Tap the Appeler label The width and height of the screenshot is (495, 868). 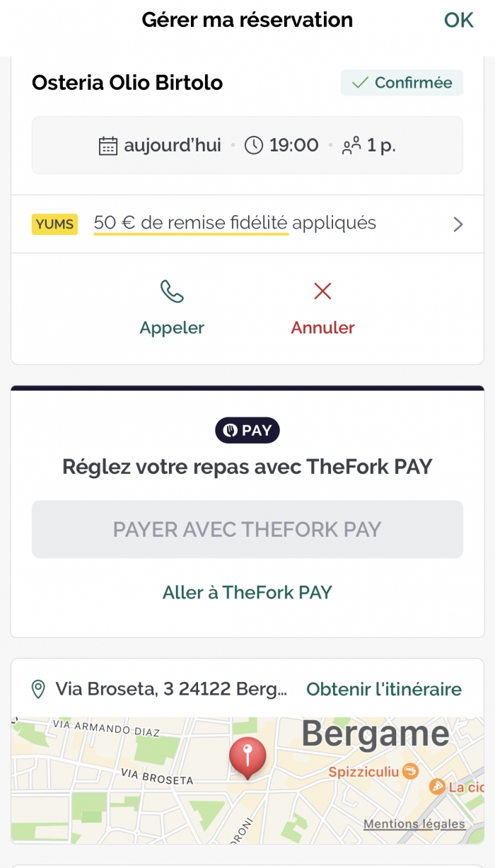172,328
